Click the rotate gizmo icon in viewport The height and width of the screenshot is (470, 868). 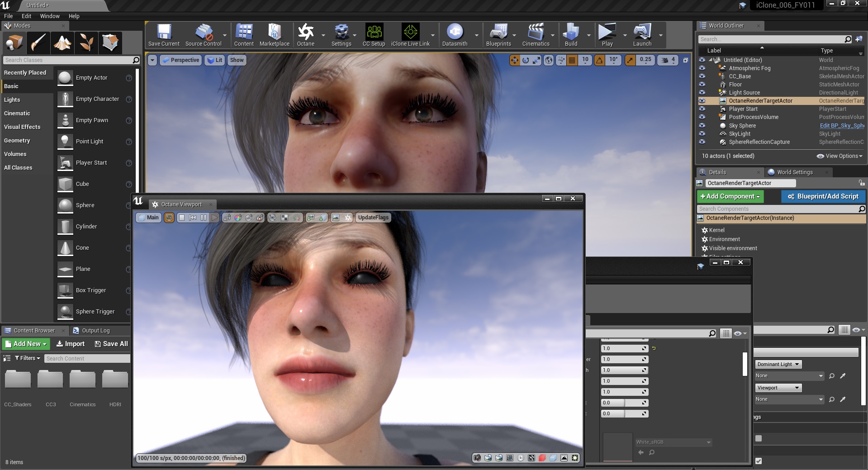(x=526, y=60)
